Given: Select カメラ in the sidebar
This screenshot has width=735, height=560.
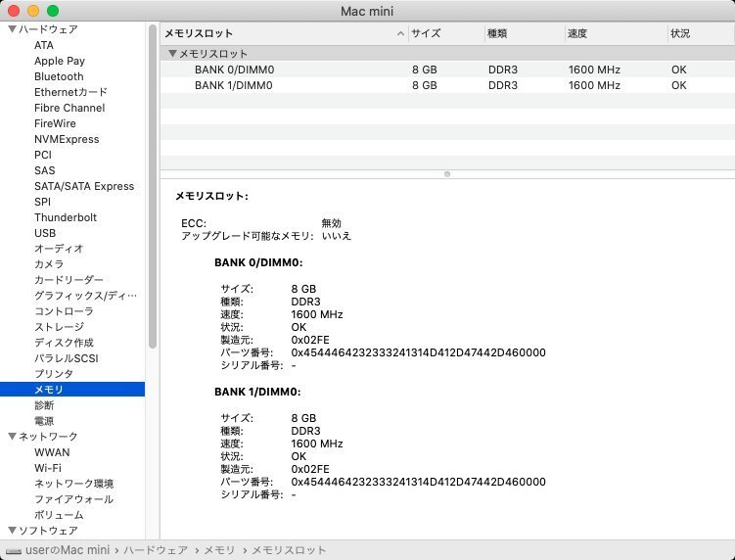Looking at the screenshot, I should tap(49, 264).
